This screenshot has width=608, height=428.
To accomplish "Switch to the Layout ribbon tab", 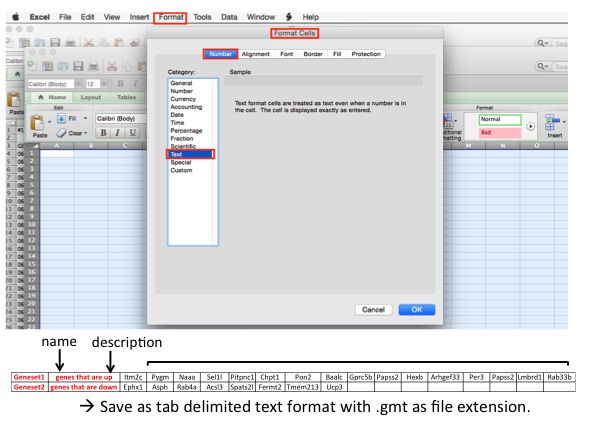I will coord(90,98).
